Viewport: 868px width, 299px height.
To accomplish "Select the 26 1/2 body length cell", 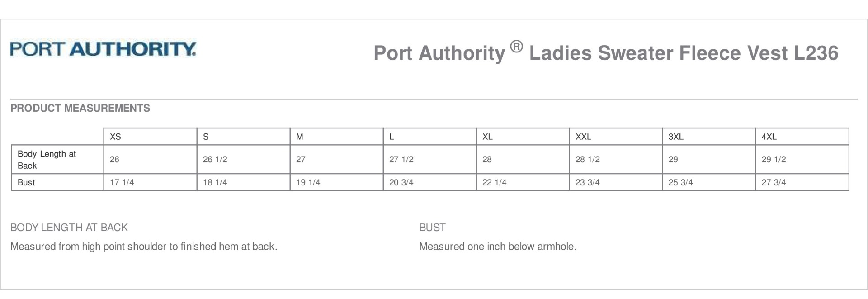I will 215,160.
